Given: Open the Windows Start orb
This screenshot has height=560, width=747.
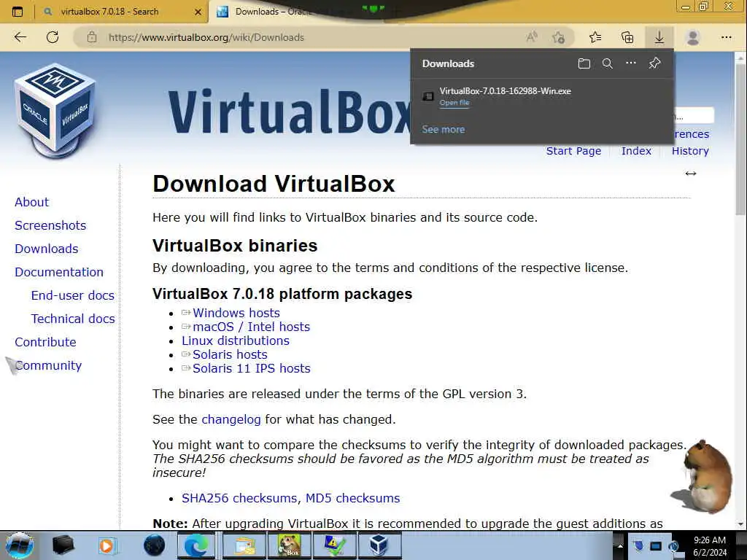Looking at the screenshot, I should point(19,545).
